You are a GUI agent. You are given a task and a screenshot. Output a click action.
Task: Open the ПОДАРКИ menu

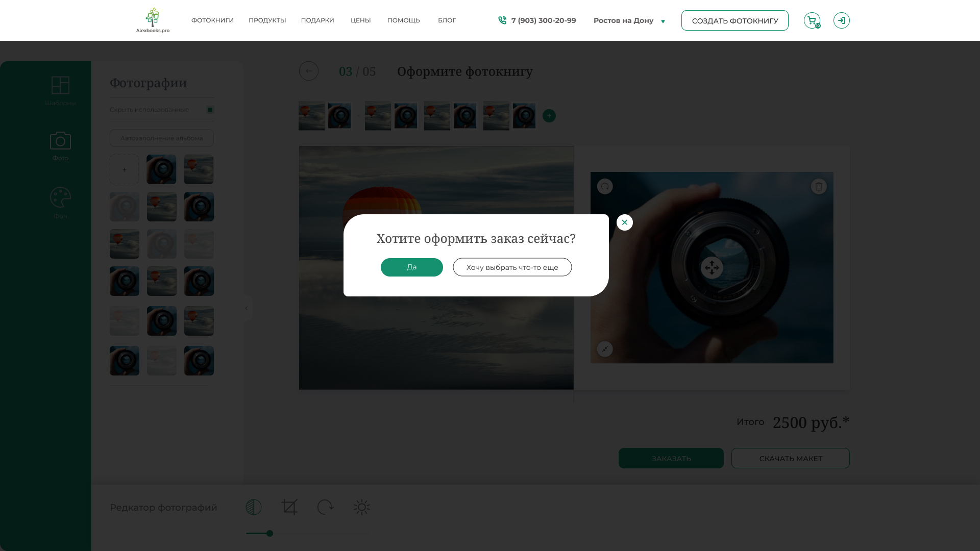317,20
